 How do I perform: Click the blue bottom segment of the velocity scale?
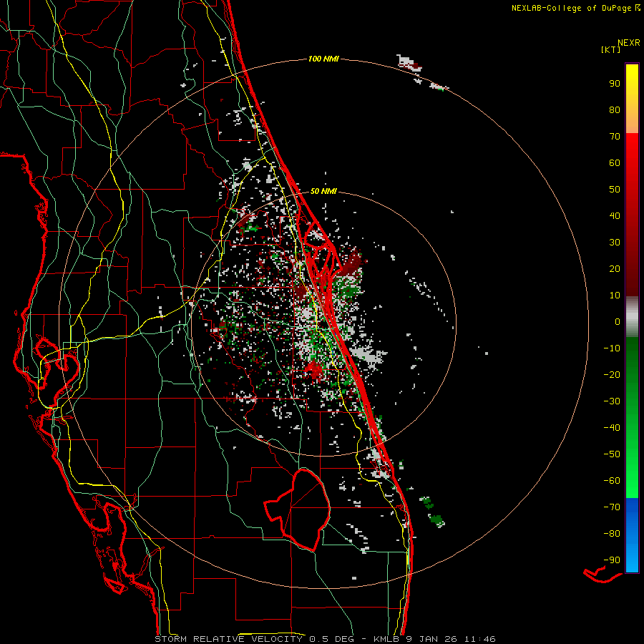pos(632,535)
